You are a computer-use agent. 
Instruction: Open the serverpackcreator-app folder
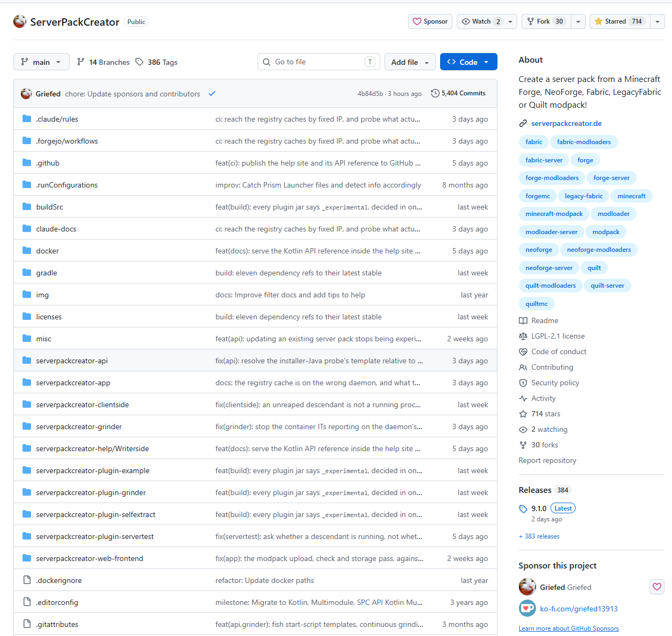coord(73,383)
